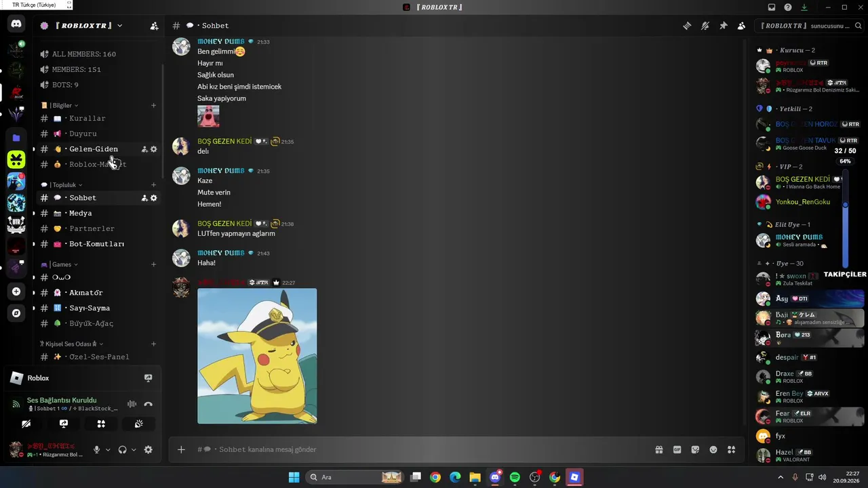Share your screen in voice panel

[64, 424]
